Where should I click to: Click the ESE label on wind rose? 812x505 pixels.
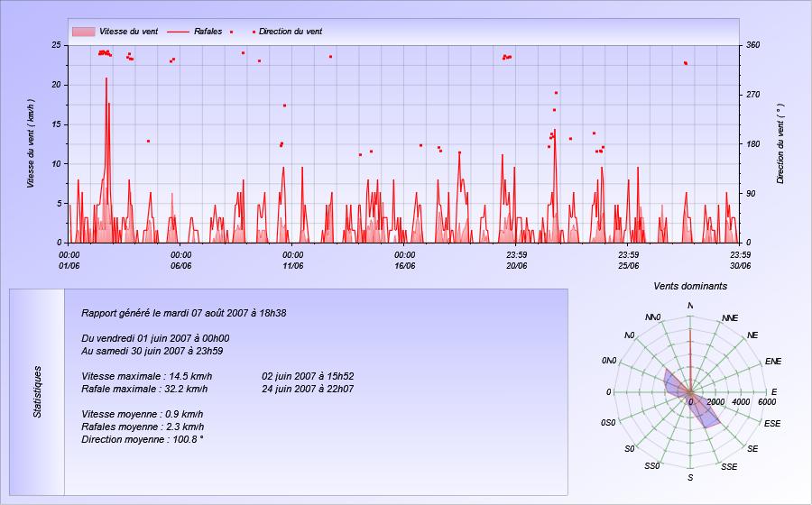(772, 423)
